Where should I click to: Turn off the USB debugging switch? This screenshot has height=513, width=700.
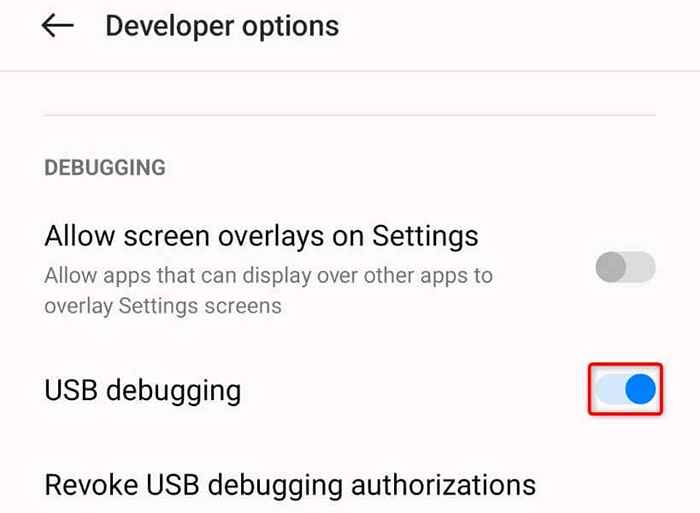click(625, 389)
